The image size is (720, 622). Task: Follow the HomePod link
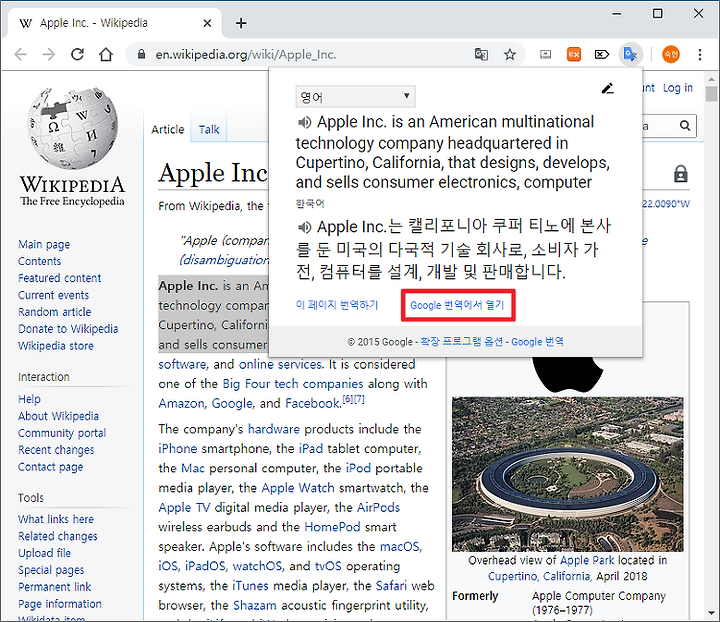click(332, 527)
